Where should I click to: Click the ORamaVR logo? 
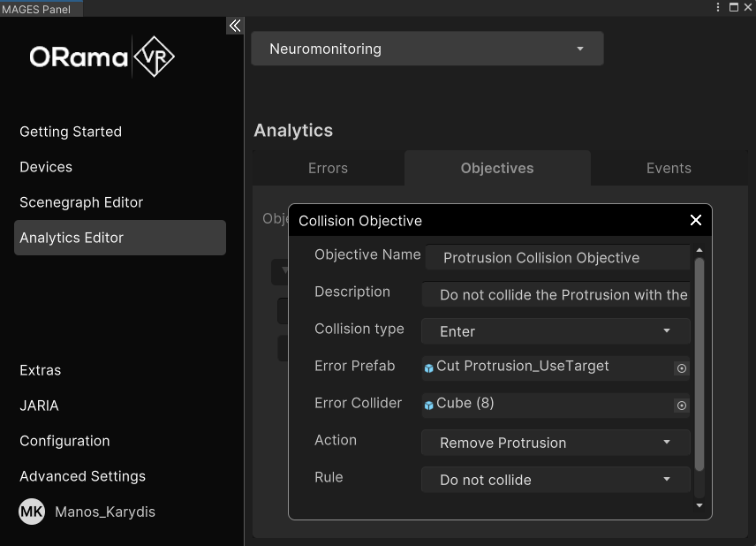[102, 57]
